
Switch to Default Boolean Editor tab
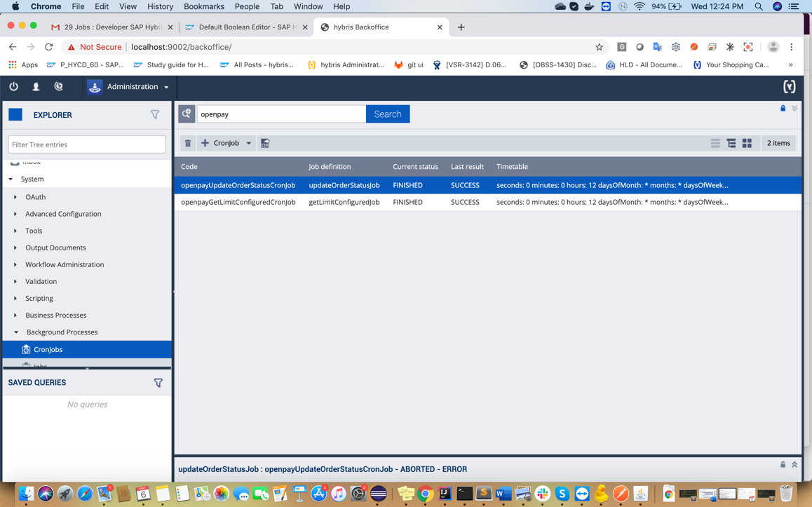pyautogui.click(x=246, y=27)
